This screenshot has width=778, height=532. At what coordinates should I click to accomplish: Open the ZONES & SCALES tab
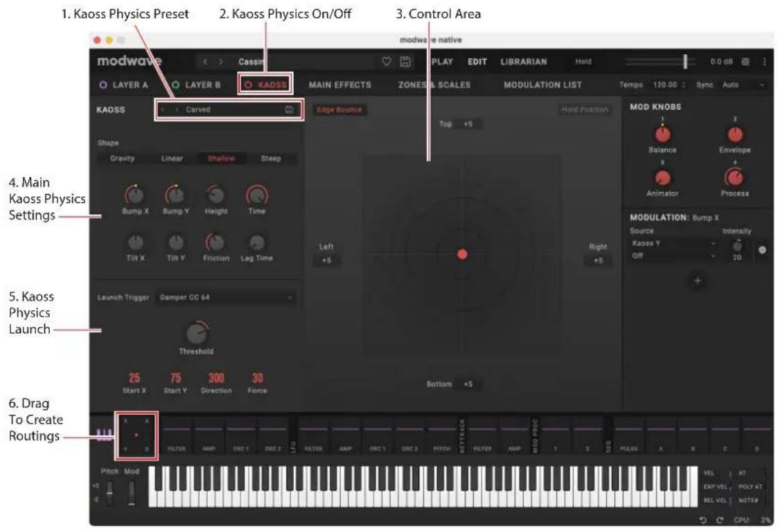[434, 85]
